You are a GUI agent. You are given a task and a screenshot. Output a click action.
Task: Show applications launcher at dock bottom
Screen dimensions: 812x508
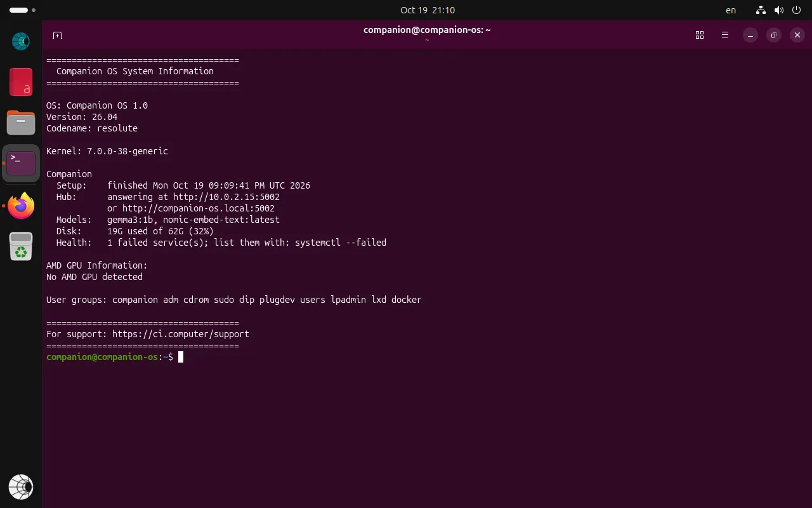point(21,487)
